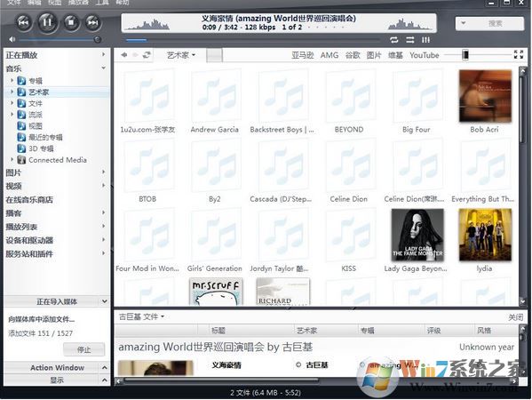Expand the sidebar 图片 section arrow
This screenshot has height=400, width=532.
(103, 172)
